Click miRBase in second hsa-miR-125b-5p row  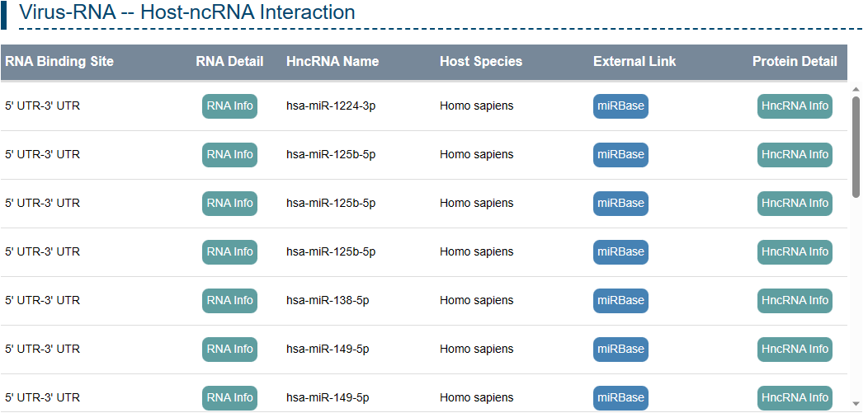click(x=620, y=204)
